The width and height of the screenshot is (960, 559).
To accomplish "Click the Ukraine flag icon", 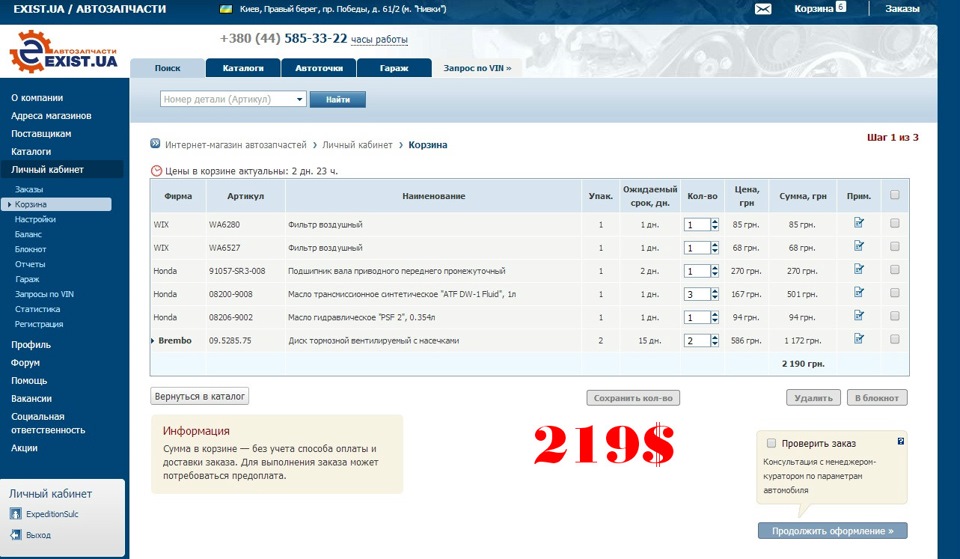I will coord(226,9).
